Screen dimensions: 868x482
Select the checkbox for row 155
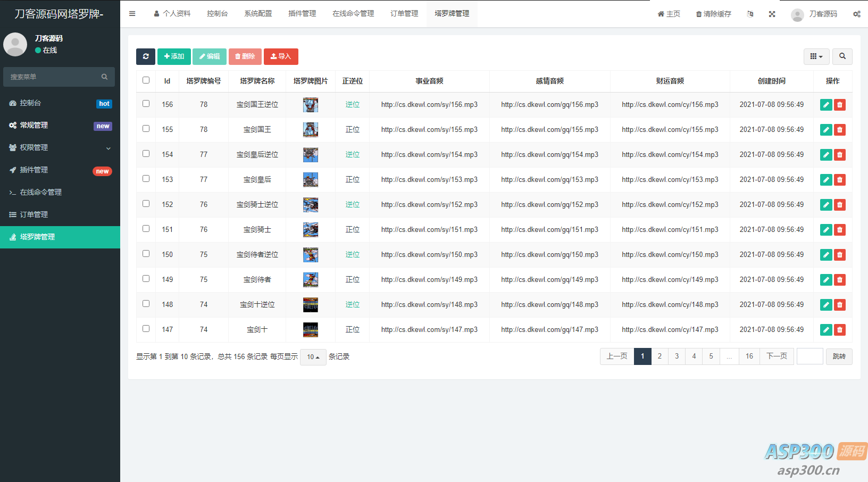146,129
